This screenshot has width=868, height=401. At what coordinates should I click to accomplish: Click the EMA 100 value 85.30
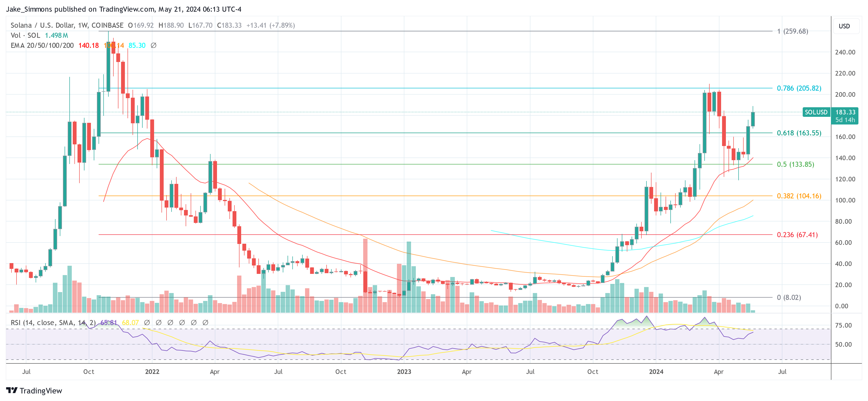[137, 45]
